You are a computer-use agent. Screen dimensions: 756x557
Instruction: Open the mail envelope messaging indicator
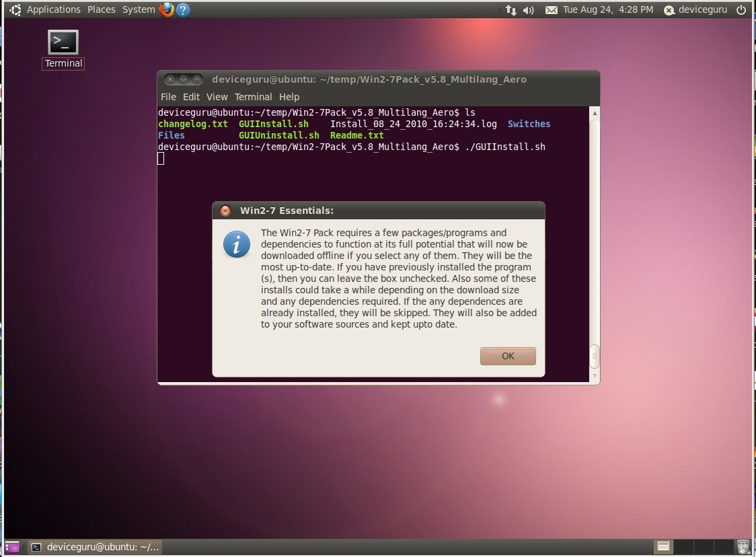(551, 9)
